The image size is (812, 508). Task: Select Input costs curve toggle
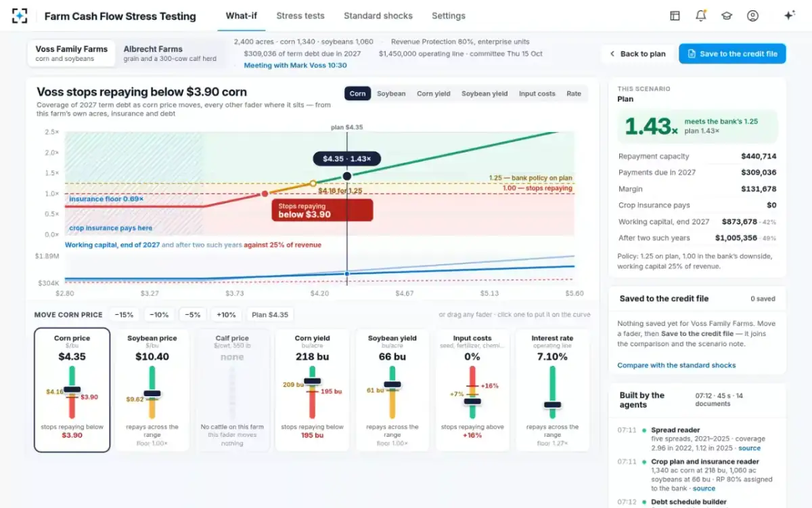coord(537,93)
